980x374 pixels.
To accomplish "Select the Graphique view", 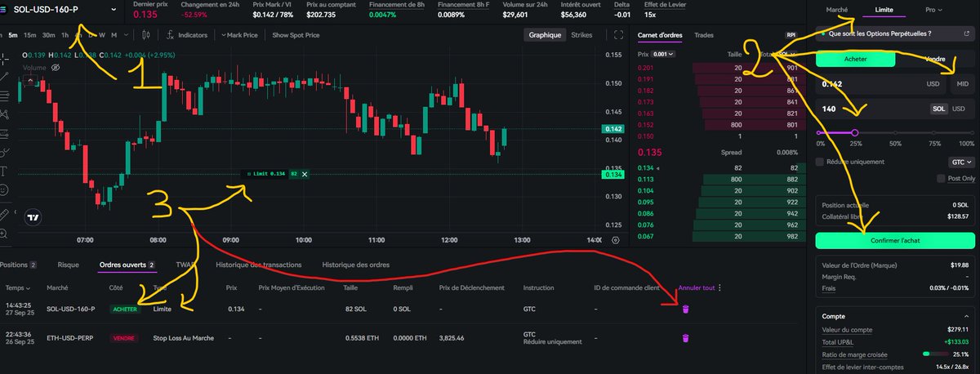I will pyautogui.click(x=545, y=35).
